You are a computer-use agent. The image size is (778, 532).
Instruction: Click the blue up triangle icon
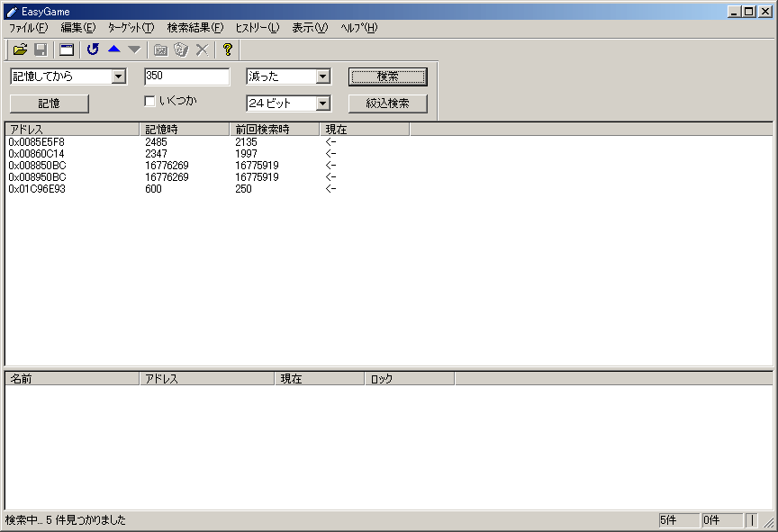(x=114, y=50)
